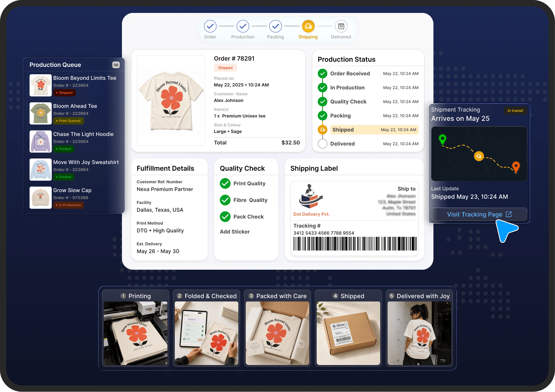The width and height of the screenshot is (555, 392).
Task: Click the green check next to Fibre Quality
Action: (225, 200)
